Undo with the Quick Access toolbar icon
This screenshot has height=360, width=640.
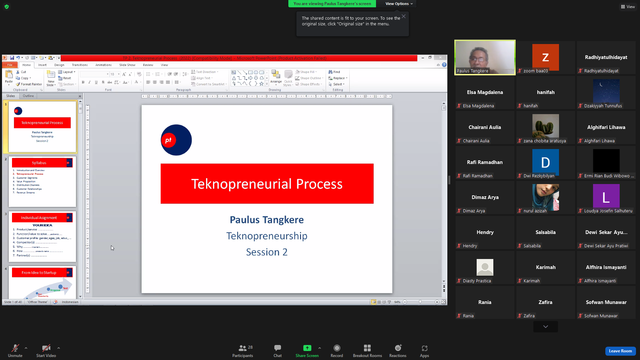click(18, 58)
